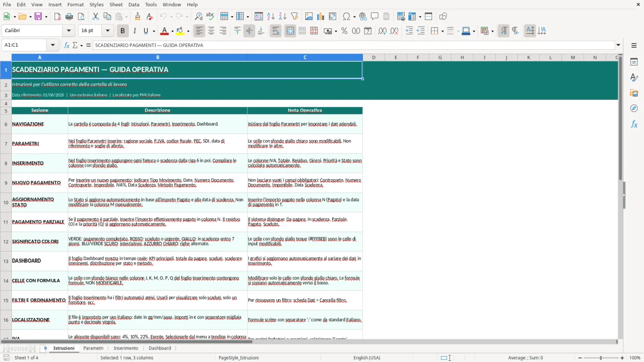
Task: Insert a comment
Action: point(375,17)
